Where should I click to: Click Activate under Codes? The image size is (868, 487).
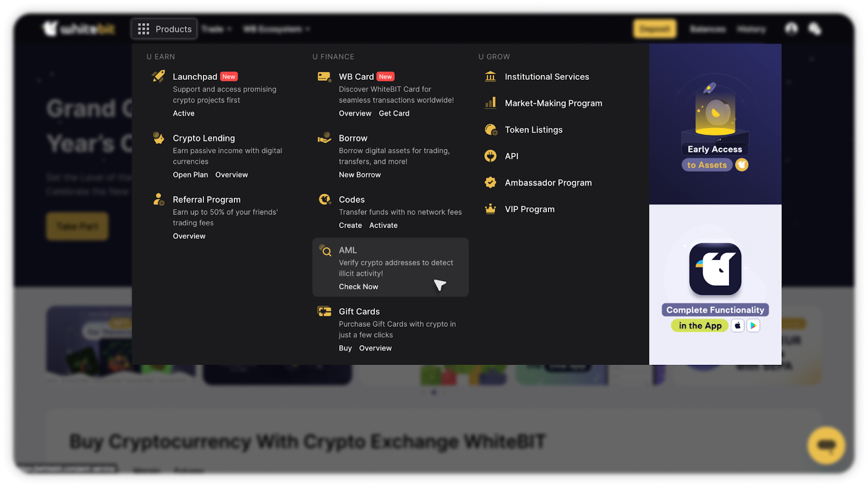(x=384, y=225)
